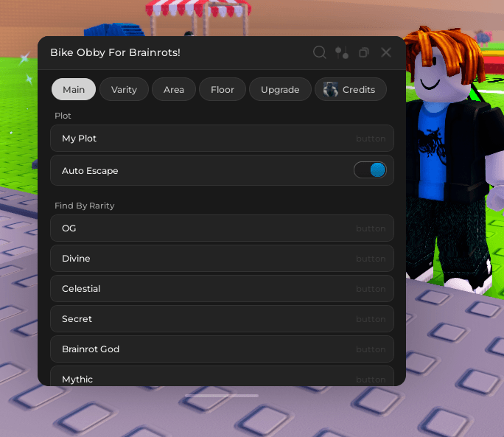Select the Main tab
Screen dimensions: 504x437
pyautogui.click(x=74, y=89)
